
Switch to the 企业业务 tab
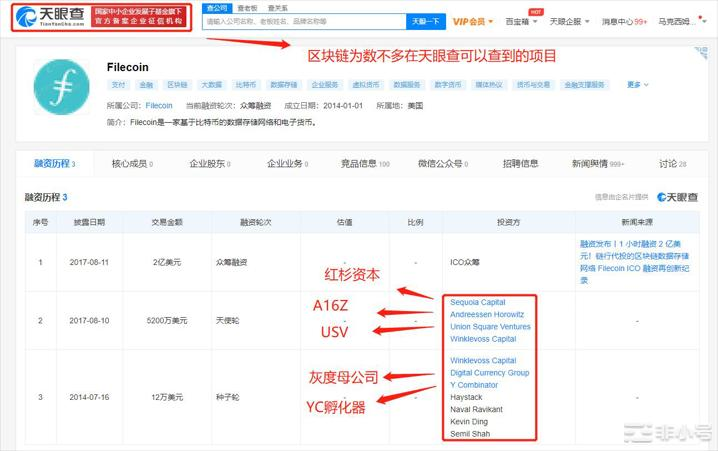click(x=287, y=163)
